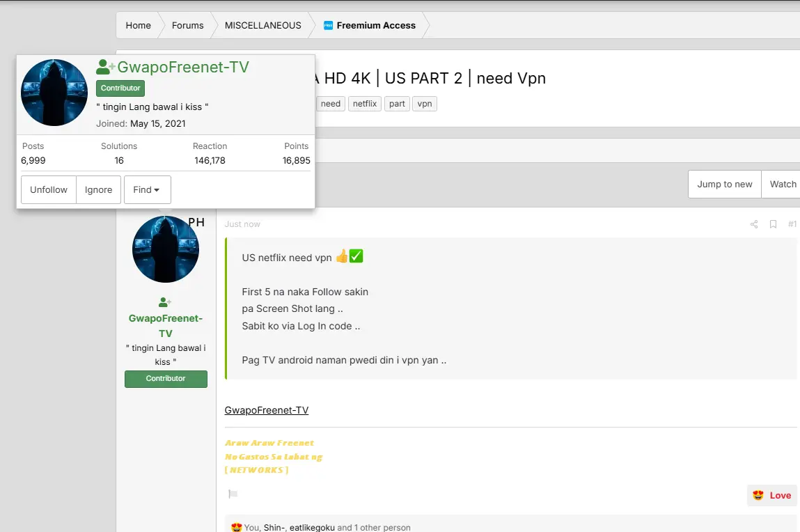
Task: Show reactions via '1 other person'
Action: point(382,527)
